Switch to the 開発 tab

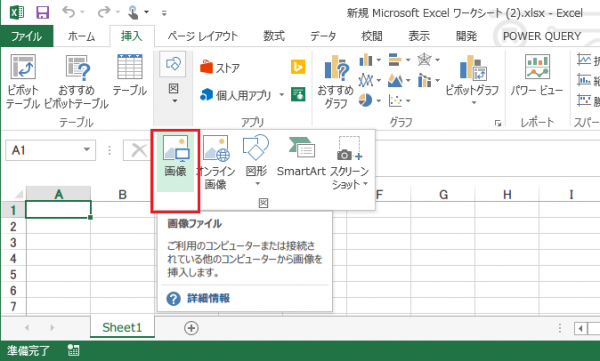(x=466, y=36)
